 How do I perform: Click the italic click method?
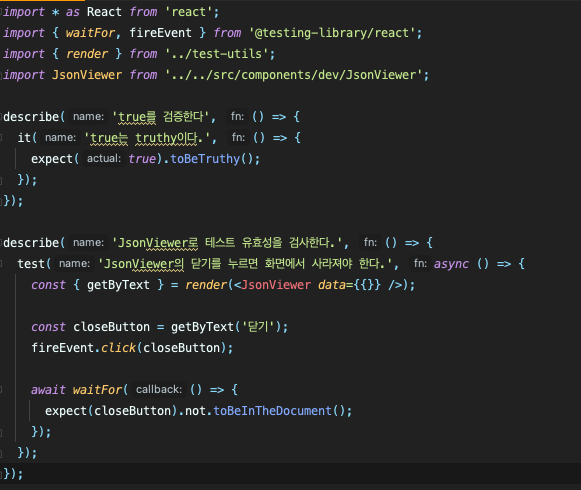pos(118,348)
